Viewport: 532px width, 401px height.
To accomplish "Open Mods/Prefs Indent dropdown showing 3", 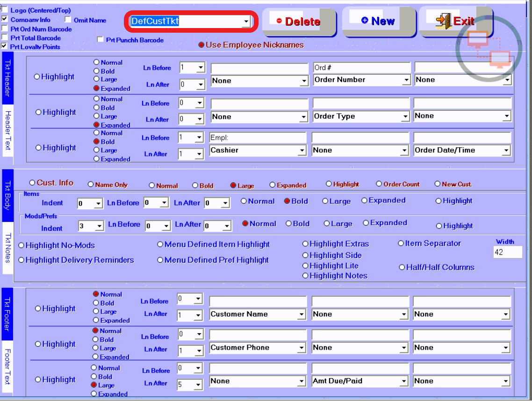I will tap(99, 226).
